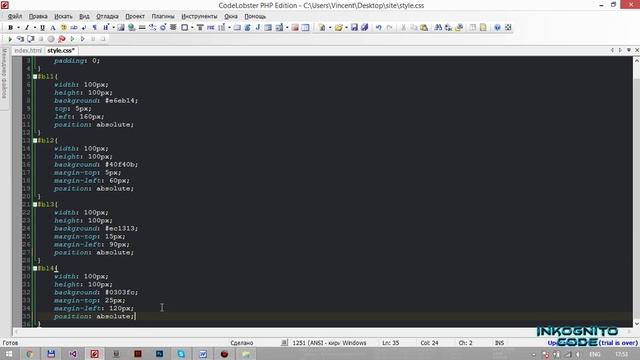Click the tab list dropdown arrow
The height and width of the screenshot is (360, 640).
tap(629, 50)
